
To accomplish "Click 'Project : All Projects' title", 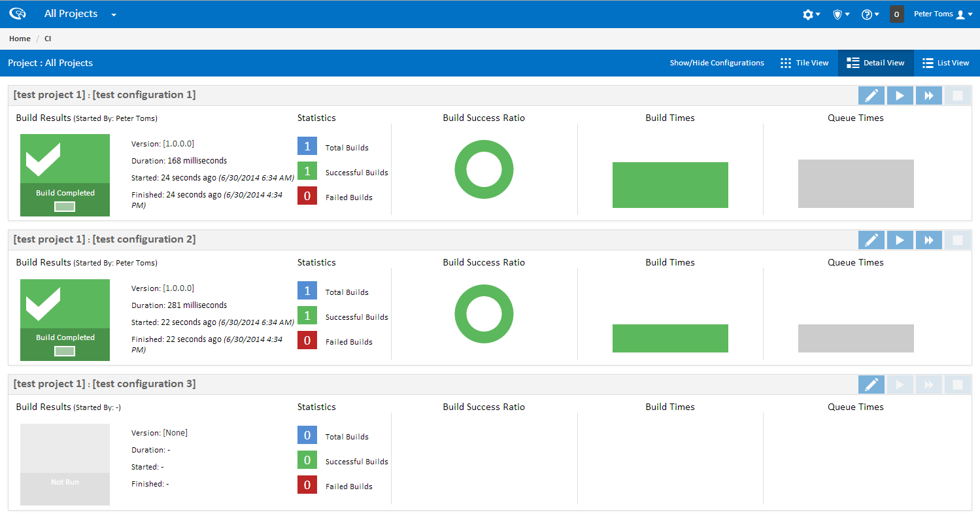I will (50, 63).
